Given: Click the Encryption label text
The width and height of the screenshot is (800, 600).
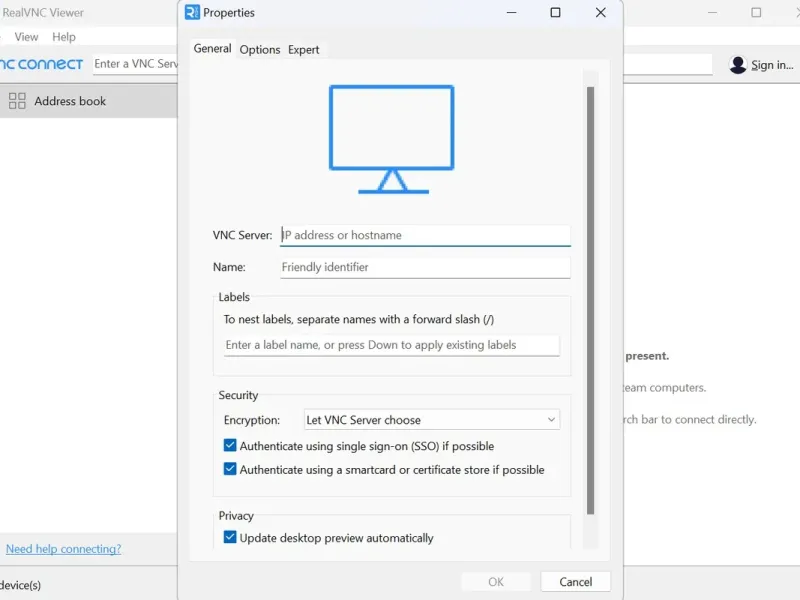Looking at the screenshot, I should (x=252, y=420).
